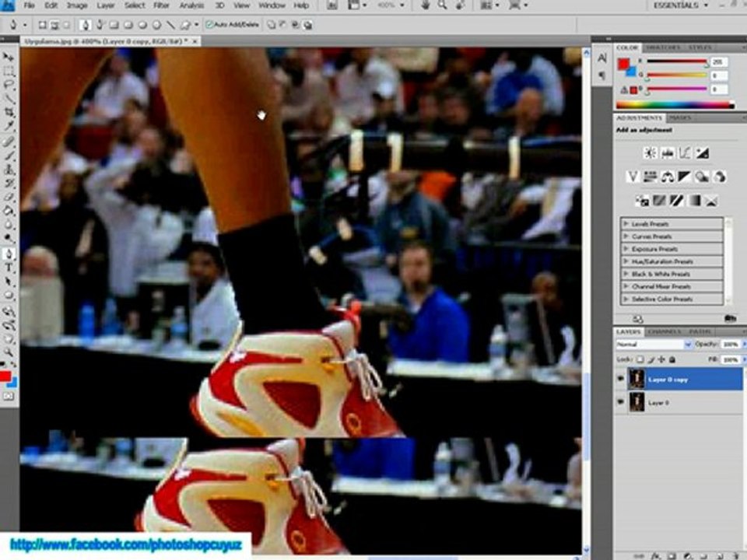Select the Crop tool

(9, 113)
